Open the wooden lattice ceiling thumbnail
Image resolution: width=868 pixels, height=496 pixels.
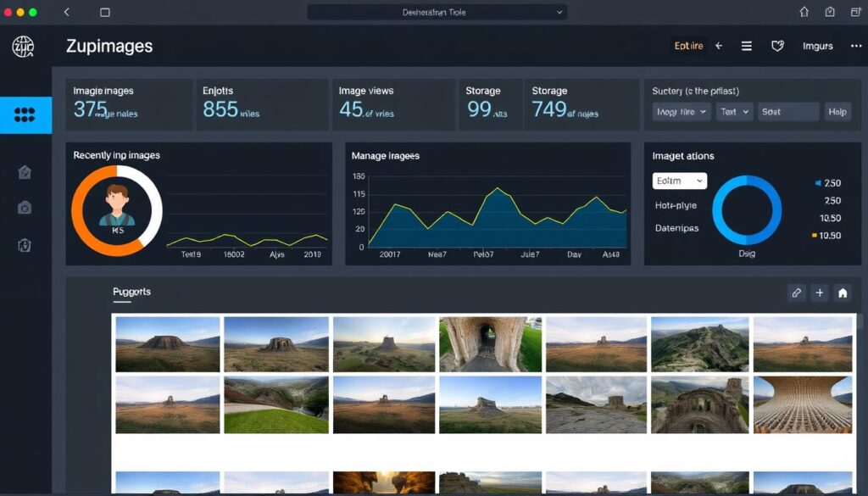(x=803, y=404)
